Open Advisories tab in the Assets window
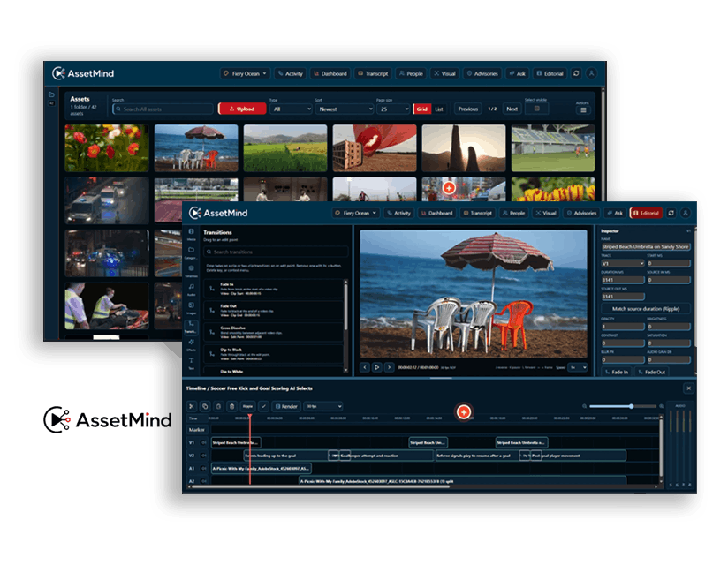Screen dimensions: 728x565 (482, 73)
